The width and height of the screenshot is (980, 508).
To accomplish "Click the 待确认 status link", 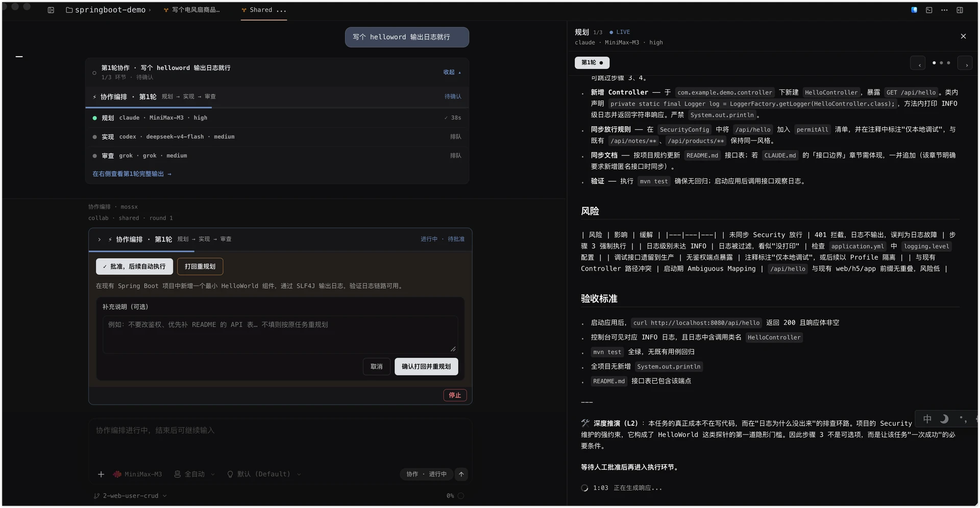I will pos(453,96).
